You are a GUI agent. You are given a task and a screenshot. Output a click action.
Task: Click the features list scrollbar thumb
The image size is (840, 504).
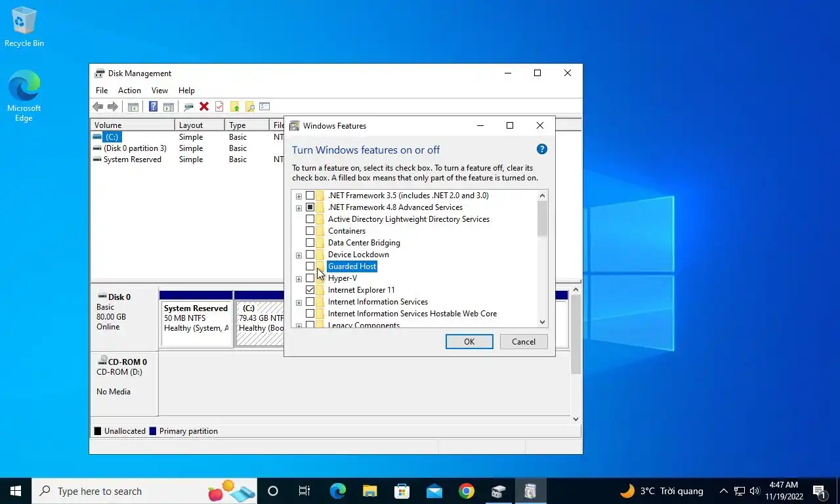[542, 219]
